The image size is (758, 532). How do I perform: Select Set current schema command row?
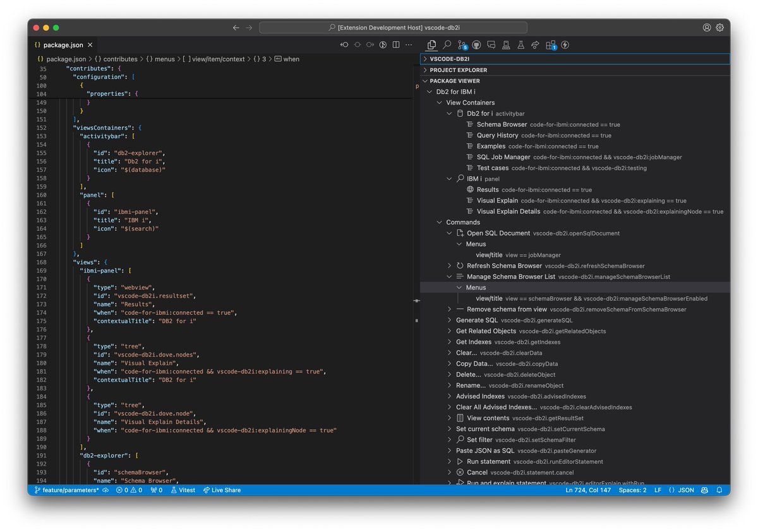click(575, 429)
